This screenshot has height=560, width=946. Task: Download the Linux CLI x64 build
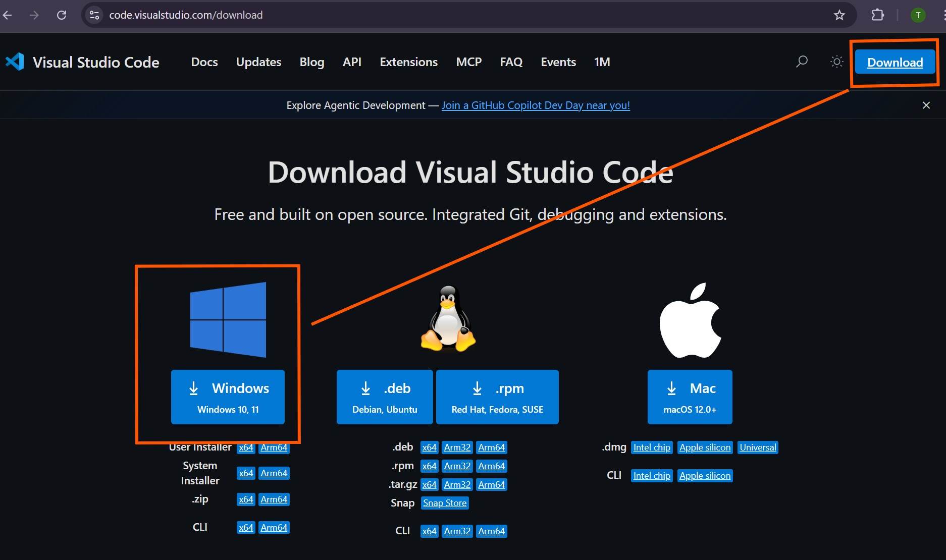click(429, 531)
